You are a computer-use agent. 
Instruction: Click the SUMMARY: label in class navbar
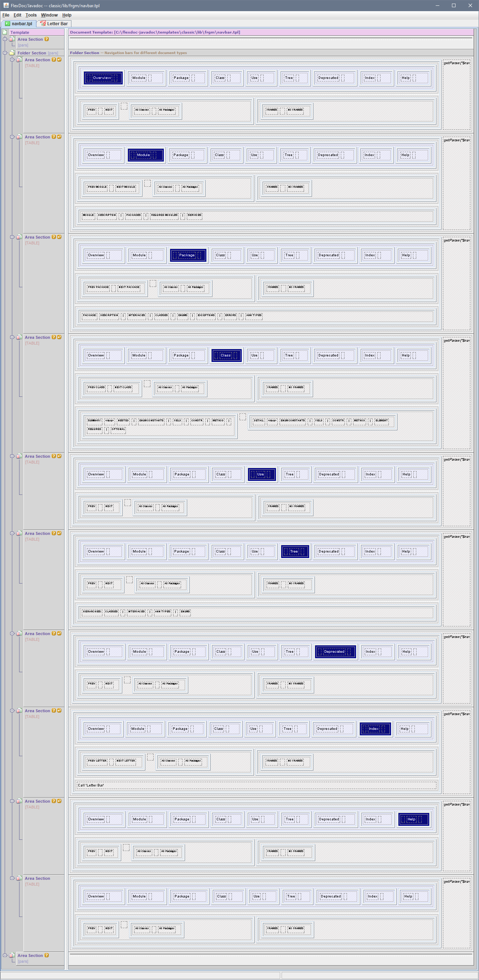95,421
